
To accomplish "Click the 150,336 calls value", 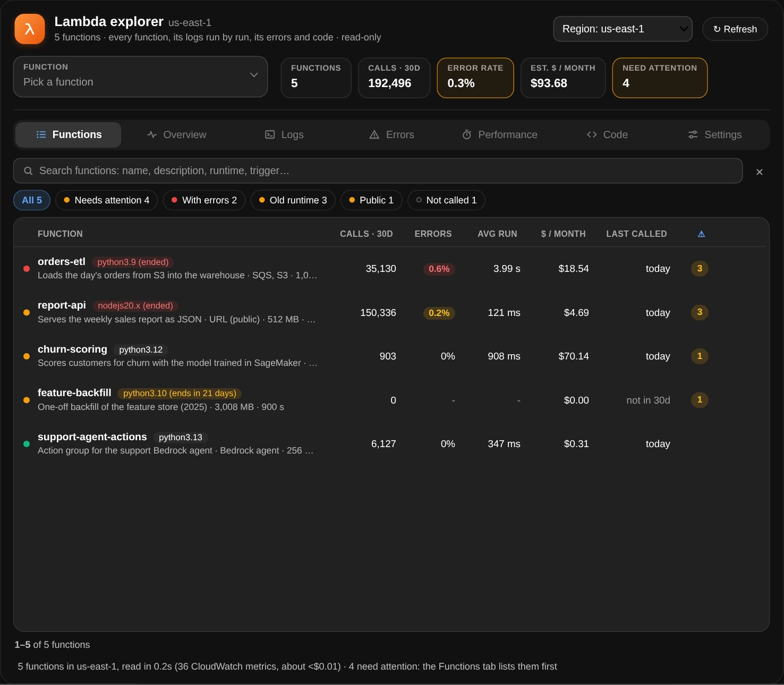I will (x=378, y=313).
